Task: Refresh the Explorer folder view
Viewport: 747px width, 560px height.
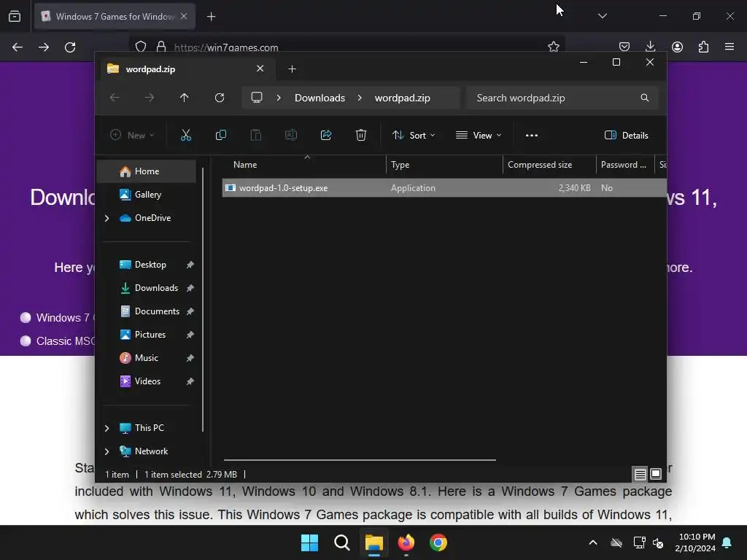Action: [x=219, y=98]
